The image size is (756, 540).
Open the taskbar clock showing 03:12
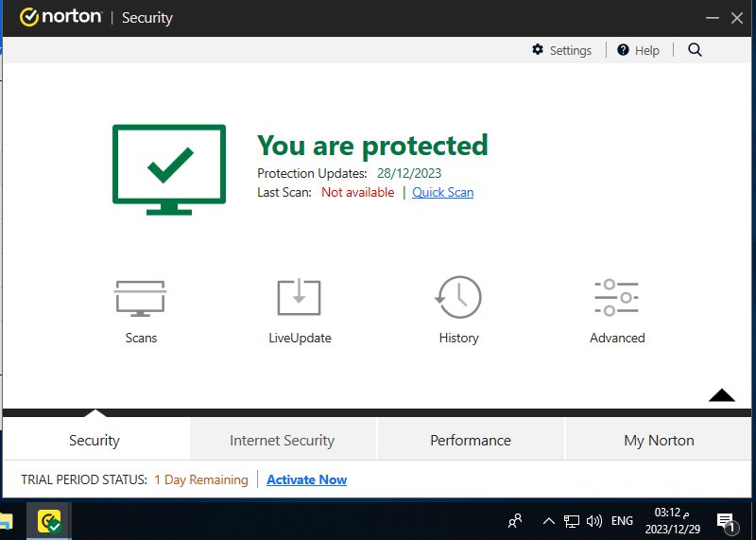673,521
